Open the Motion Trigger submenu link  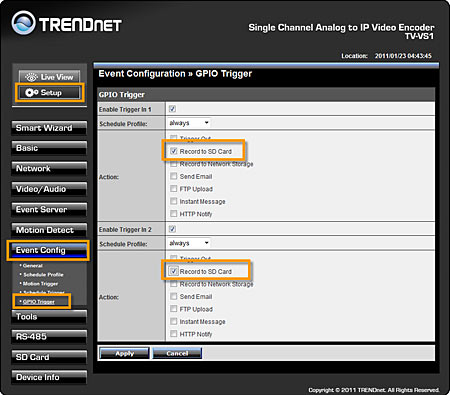click(40, 284)
